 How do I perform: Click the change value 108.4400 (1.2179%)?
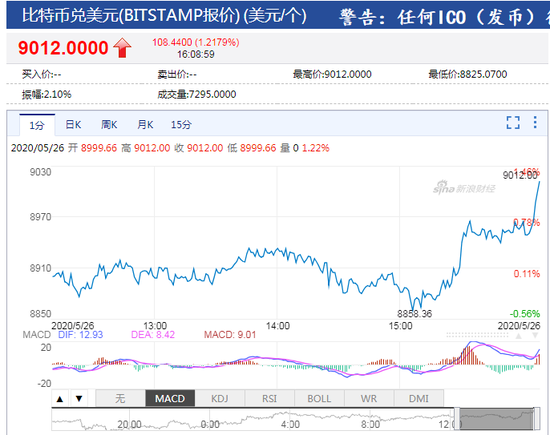pyautogui.click(x=196, y=42)
